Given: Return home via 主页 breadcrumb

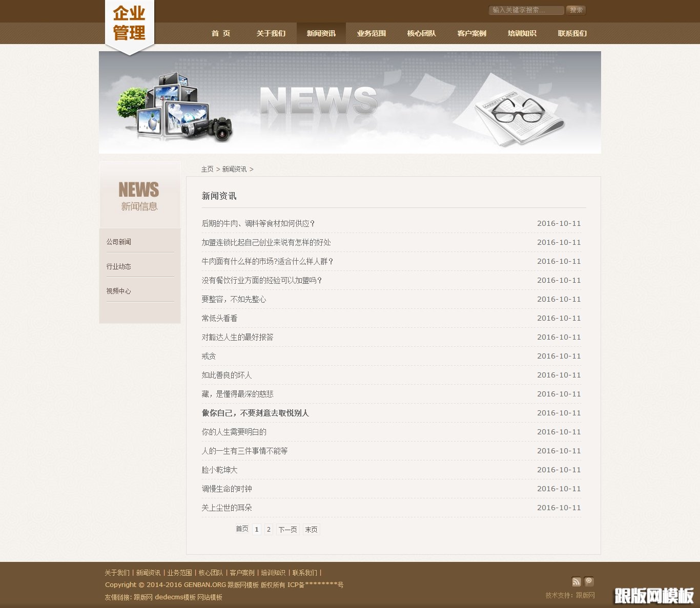Looking at the screenshot, I should (207, 169).
